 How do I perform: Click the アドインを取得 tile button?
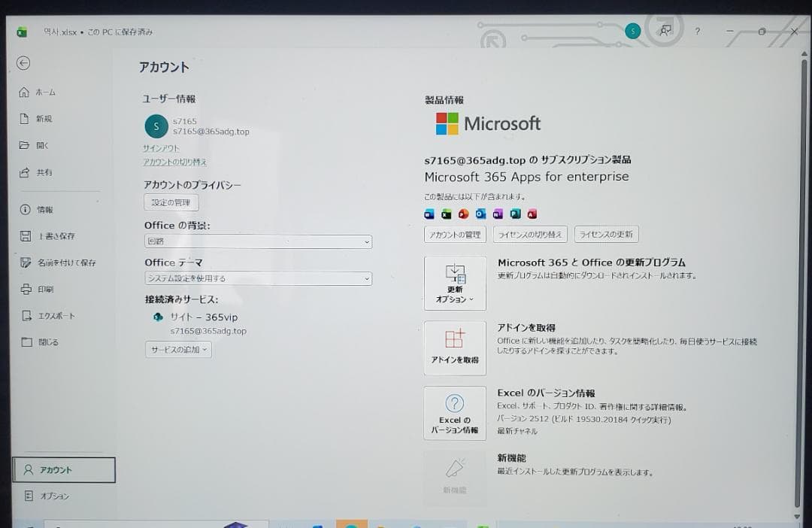tap(455, 347)
